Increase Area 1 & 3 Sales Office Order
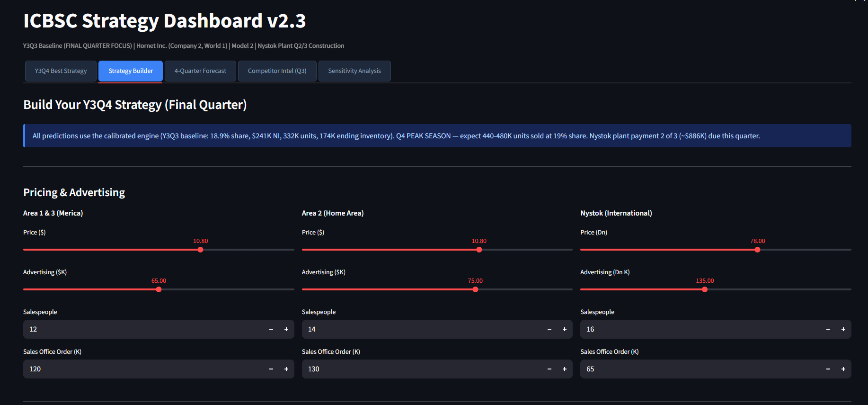The image size is (868, 405). click(x=286, y=369)
